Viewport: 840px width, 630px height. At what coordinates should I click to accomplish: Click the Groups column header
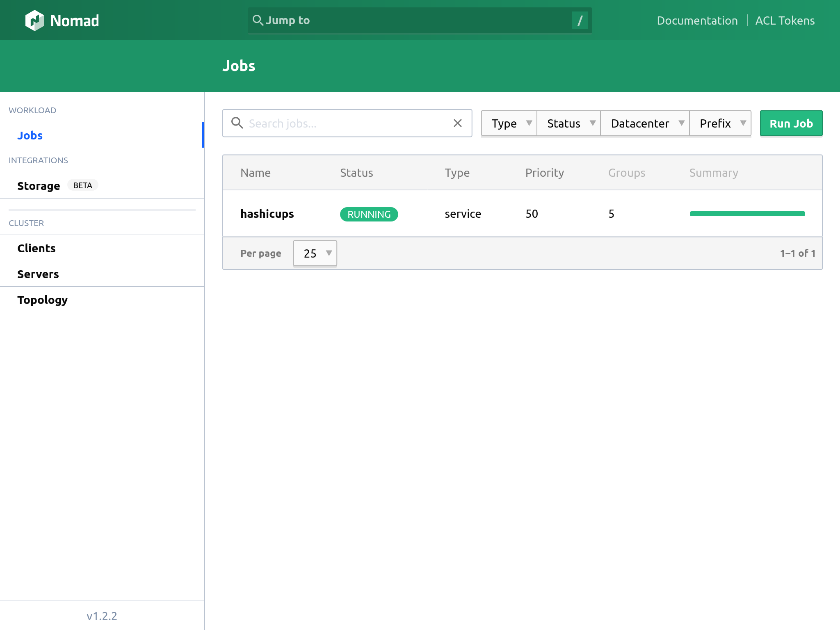627,173
